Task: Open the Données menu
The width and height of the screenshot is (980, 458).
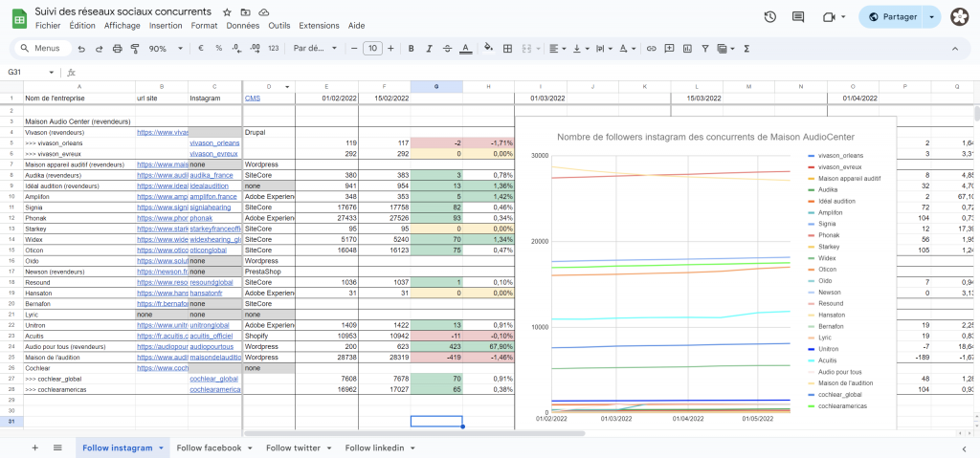Action: tap(242, 26)
